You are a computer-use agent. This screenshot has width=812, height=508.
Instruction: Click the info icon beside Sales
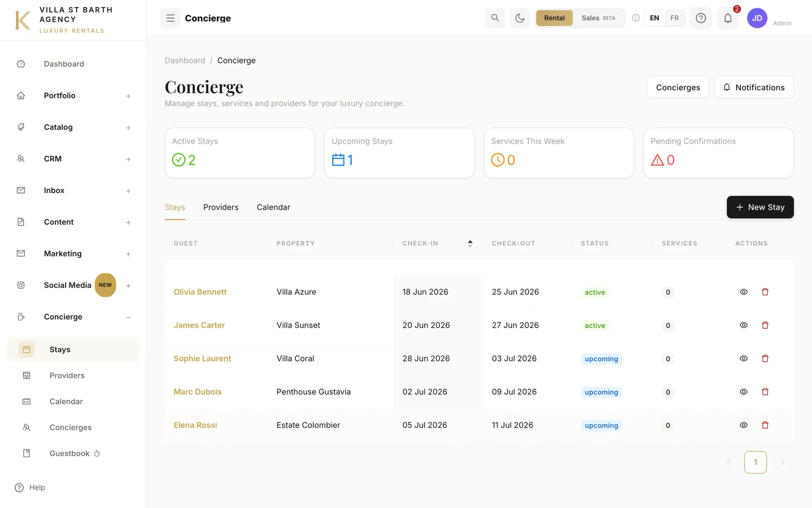635,18
